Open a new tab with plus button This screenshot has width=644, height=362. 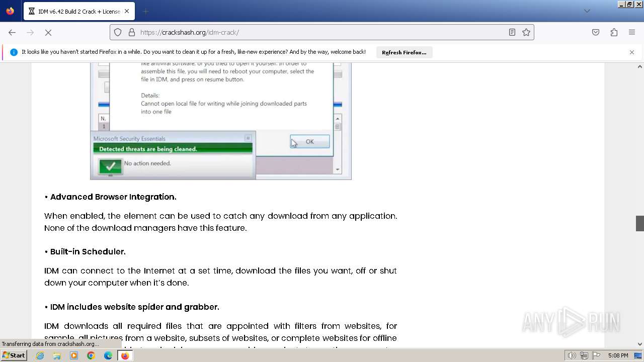point(145,11)
